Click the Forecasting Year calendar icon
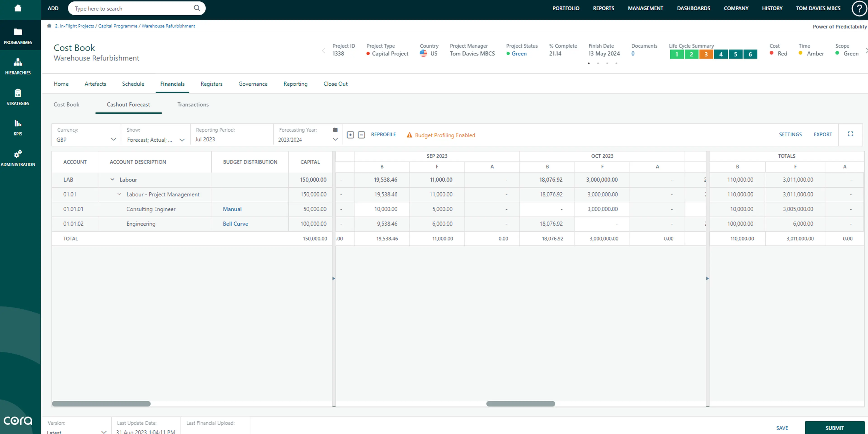Screen dimensions: 868x434 (335, 130)
